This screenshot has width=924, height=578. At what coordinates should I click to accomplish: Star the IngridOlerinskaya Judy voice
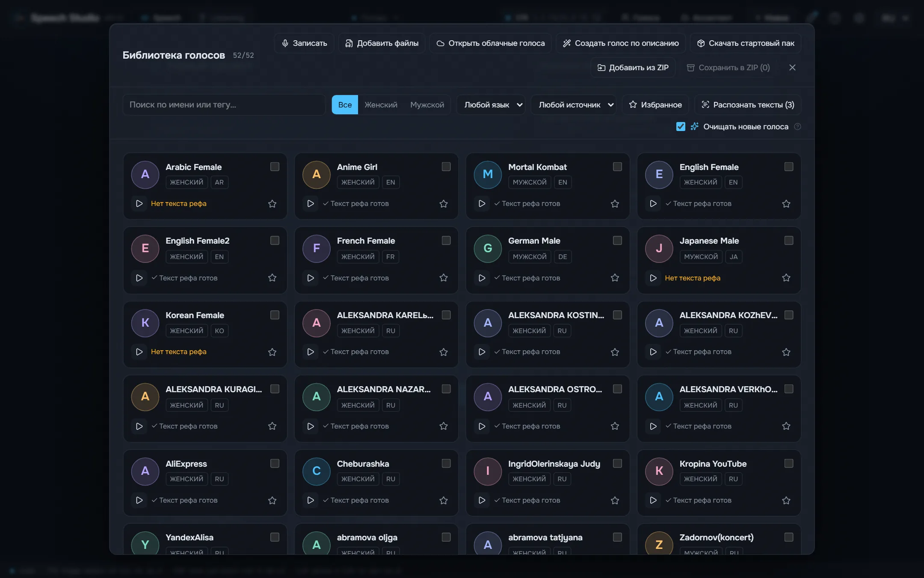click(x=615, y=500)
